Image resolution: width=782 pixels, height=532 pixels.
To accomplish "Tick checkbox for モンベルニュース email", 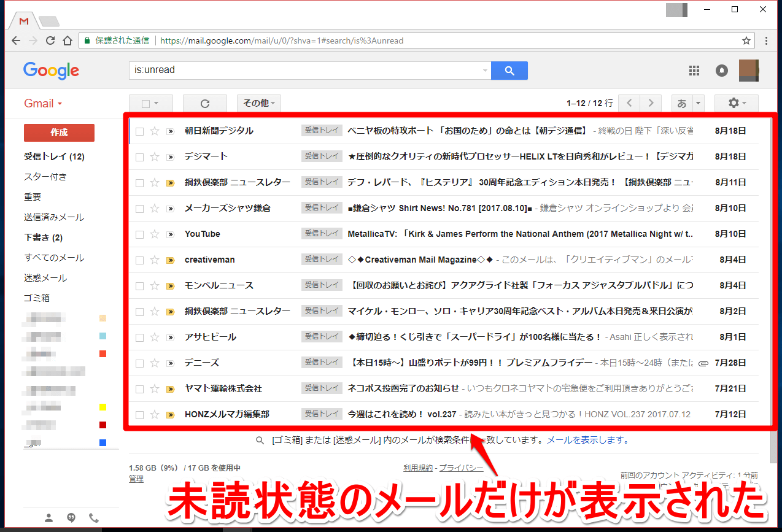I will 139,286.
